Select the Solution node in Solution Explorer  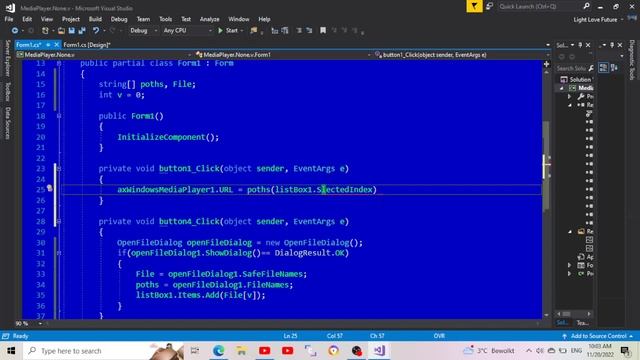pyautogui.click(x=577, y=79)
